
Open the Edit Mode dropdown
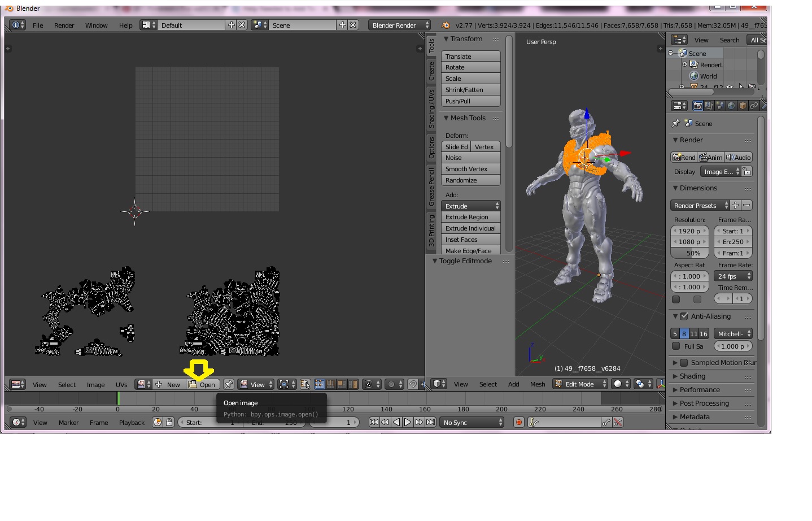(x=580, y=384)
